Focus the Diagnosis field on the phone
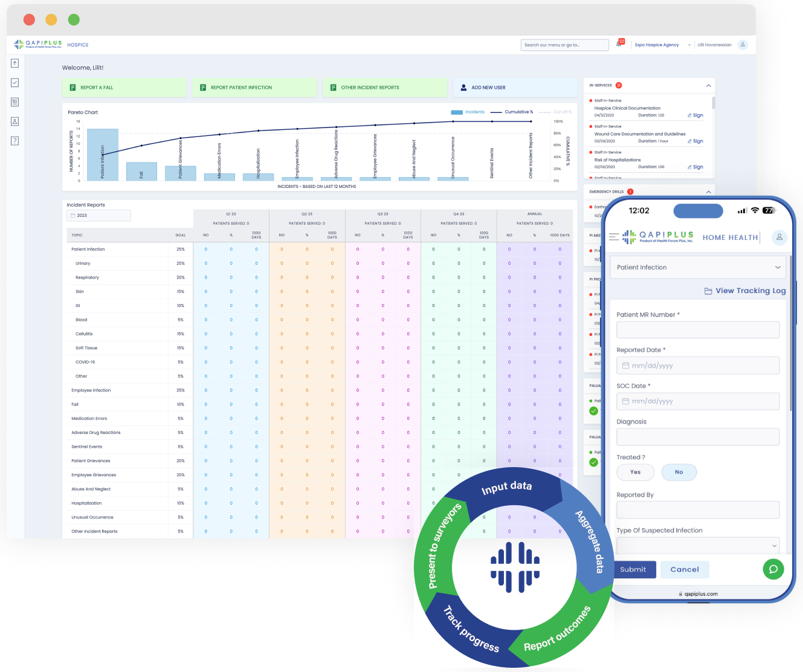The width and height of the screenshot is (803, 672). coord(698,437)
